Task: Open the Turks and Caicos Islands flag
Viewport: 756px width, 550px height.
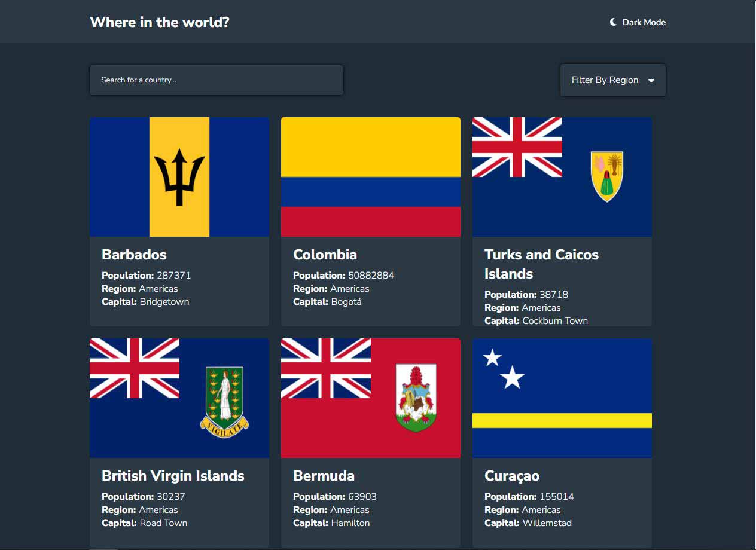Action: (562, 177)
